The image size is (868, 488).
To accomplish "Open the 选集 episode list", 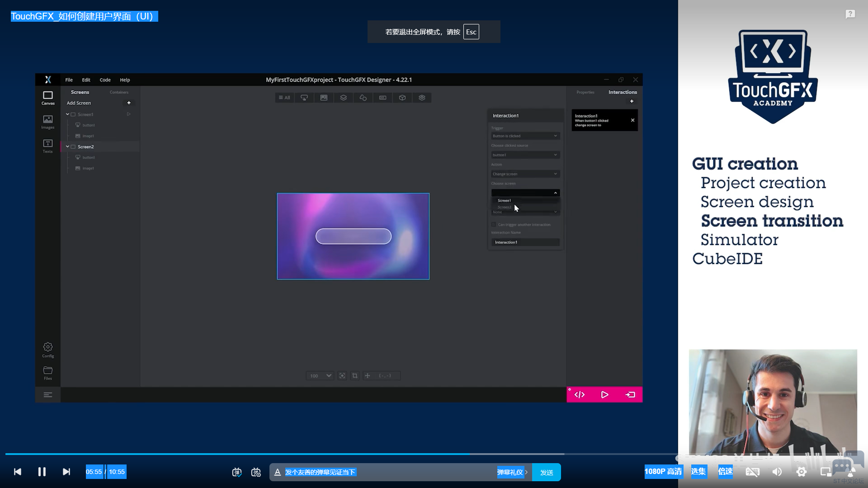I will coord(698,471).
